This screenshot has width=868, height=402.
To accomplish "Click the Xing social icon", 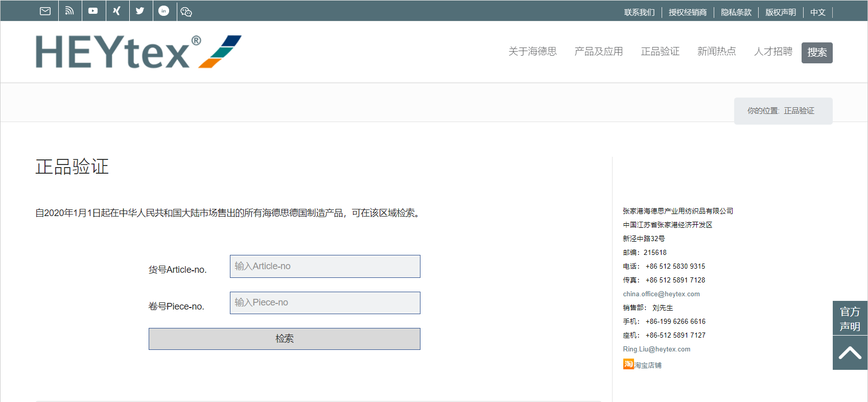I will (x=117, y=11).
